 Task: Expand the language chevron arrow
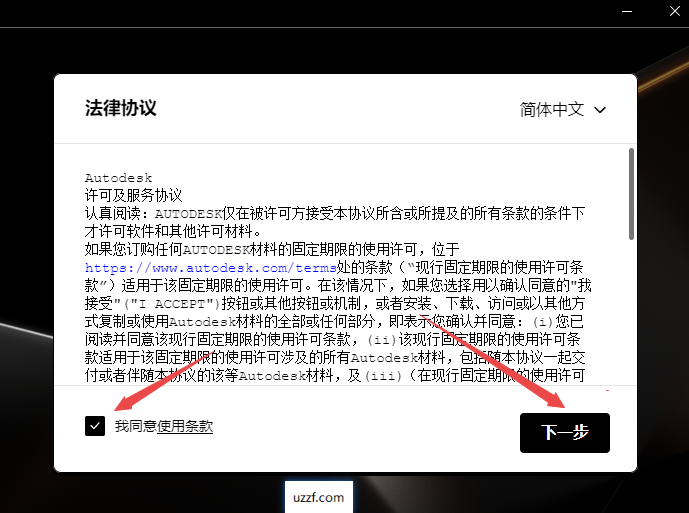coord(600,109)
